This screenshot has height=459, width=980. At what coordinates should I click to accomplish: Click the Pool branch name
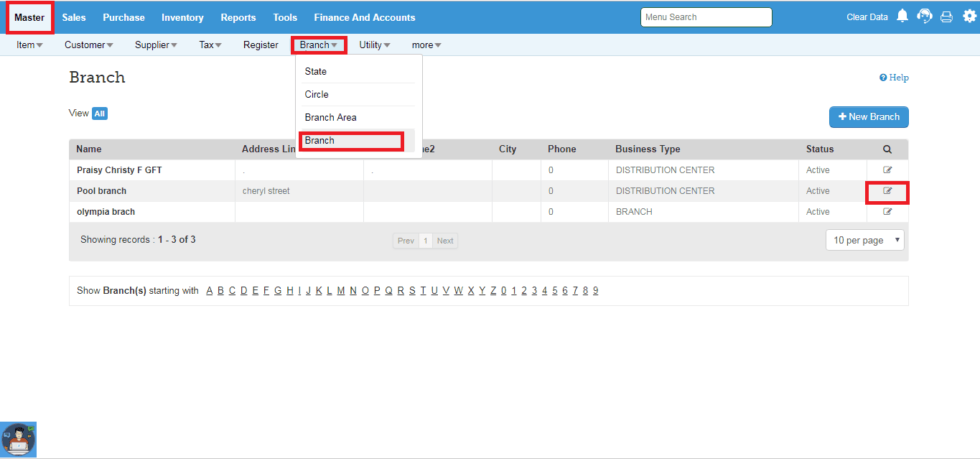tap(101, 191)
